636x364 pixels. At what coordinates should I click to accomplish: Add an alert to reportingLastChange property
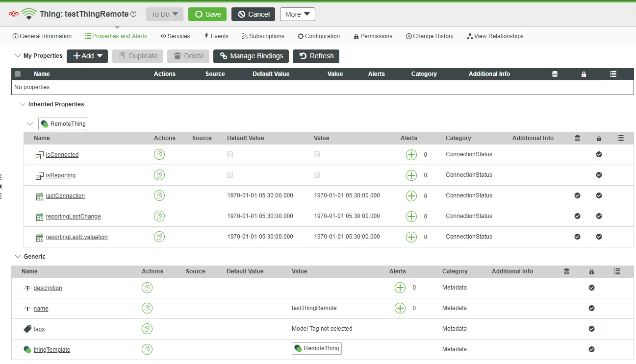(411, 217)
